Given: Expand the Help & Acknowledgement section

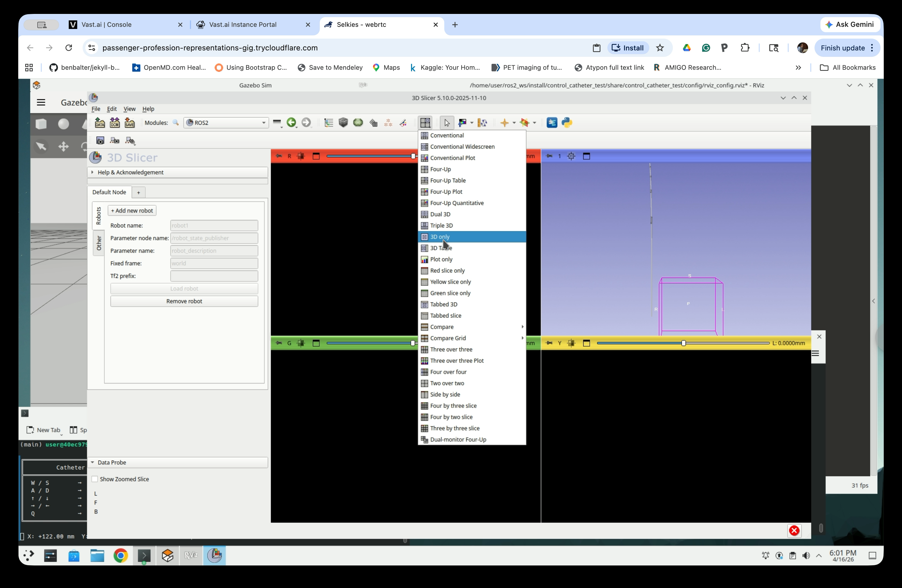Looking at the screenshot, I should click(x=131, y=172).
